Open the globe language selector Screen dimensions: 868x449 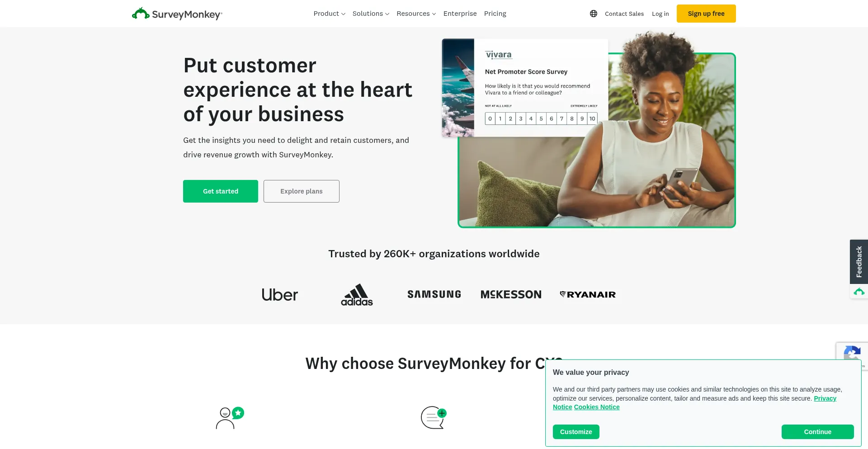click(594, 14)
